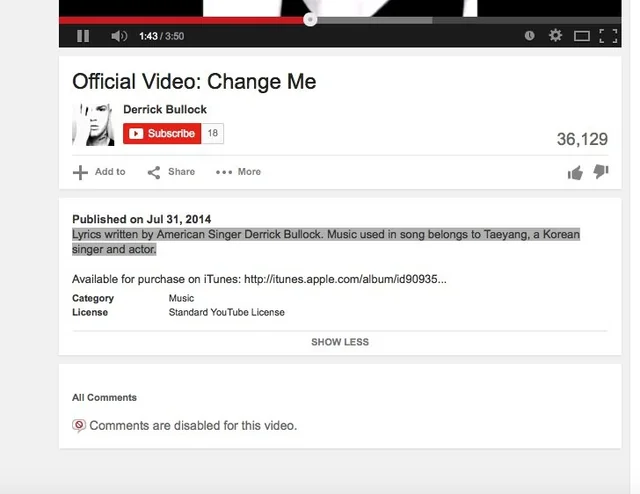Screen dimensions: 640x494
Task: Click the thumbs down dislike icon
Action: tap(601, 172)
